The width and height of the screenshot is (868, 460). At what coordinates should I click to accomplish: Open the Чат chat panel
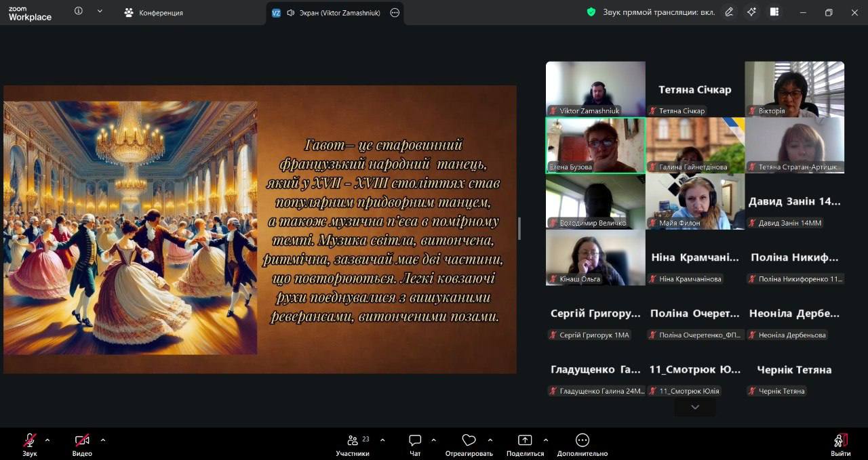tap(415, 441)
